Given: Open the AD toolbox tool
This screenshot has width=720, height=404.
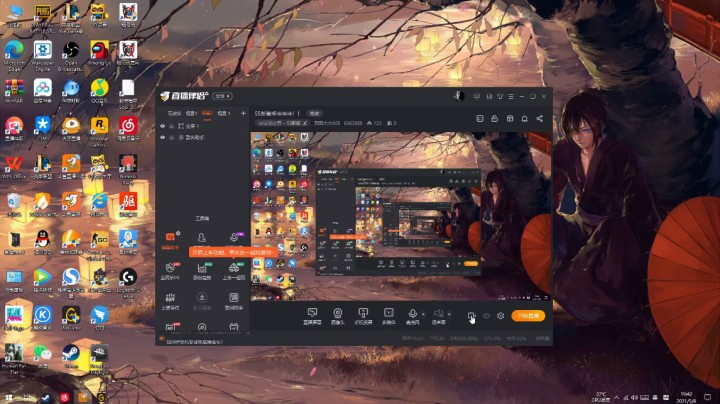Looking at the screenshot, I should point(170,327).
